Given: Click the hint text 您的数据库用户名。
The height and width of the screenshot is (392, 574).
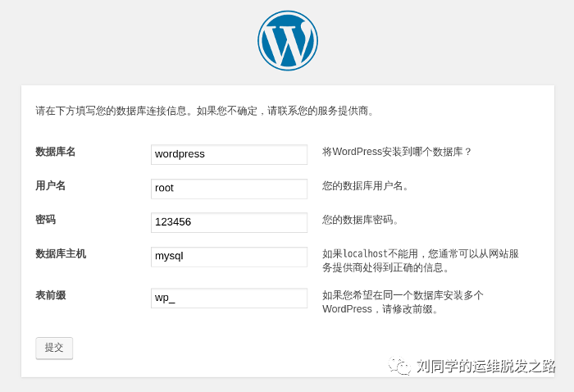Looking at the screenshot, I should coord(366,185).
